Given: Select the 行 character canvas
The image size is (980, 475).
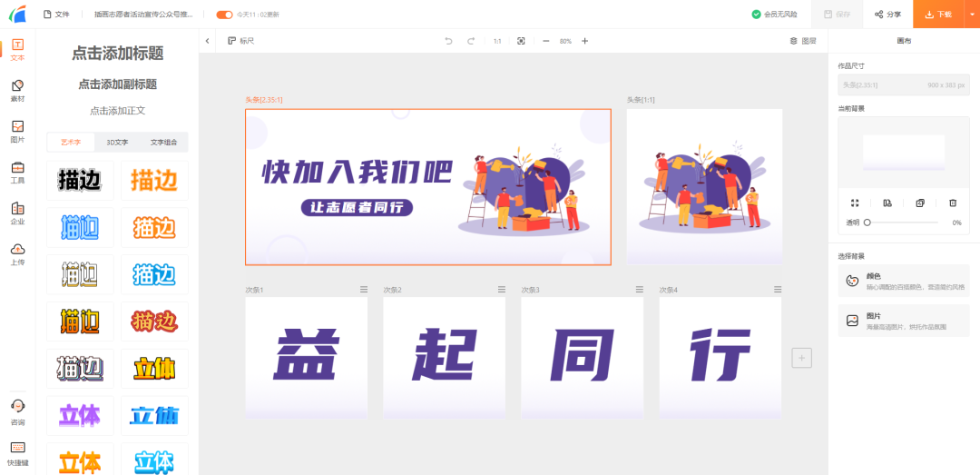Looking at the screenshot, I should [x=720, y=358].
